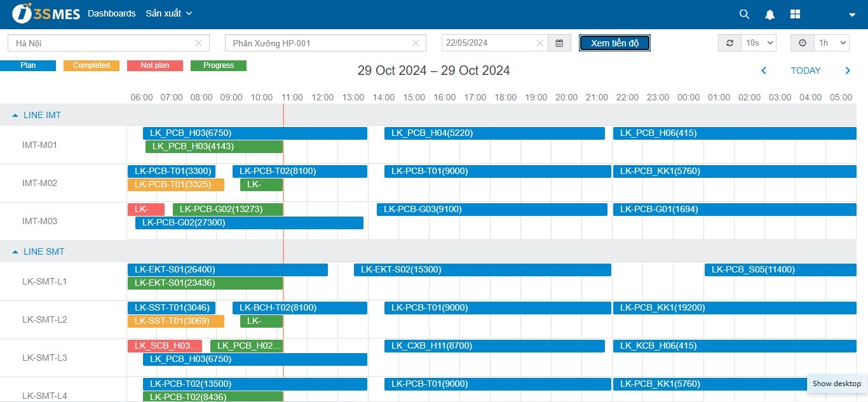The height and width of the screenshot is (402, 868).
Task: Click the clock icon button
Action: point(802,43)
